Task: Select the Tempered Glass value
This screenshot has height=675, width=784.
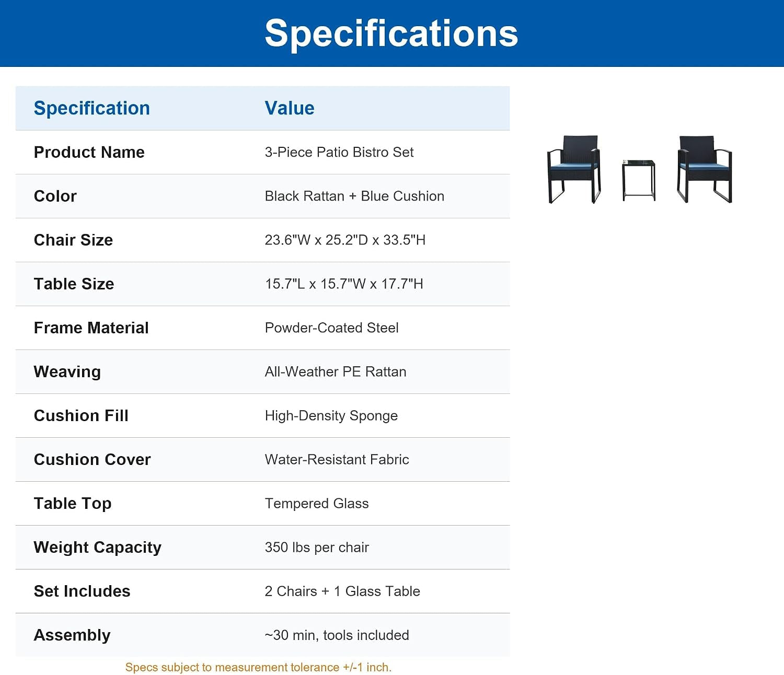Action: pos(317,503)
